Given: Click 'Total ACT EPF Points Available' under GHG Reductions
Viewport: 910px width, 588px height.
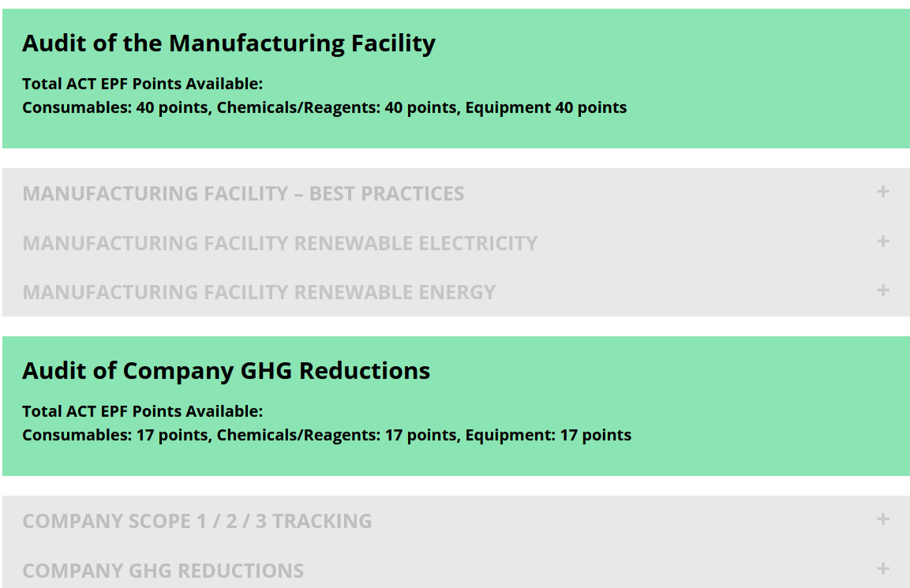Looking at the screenshot, I should 142,411.
